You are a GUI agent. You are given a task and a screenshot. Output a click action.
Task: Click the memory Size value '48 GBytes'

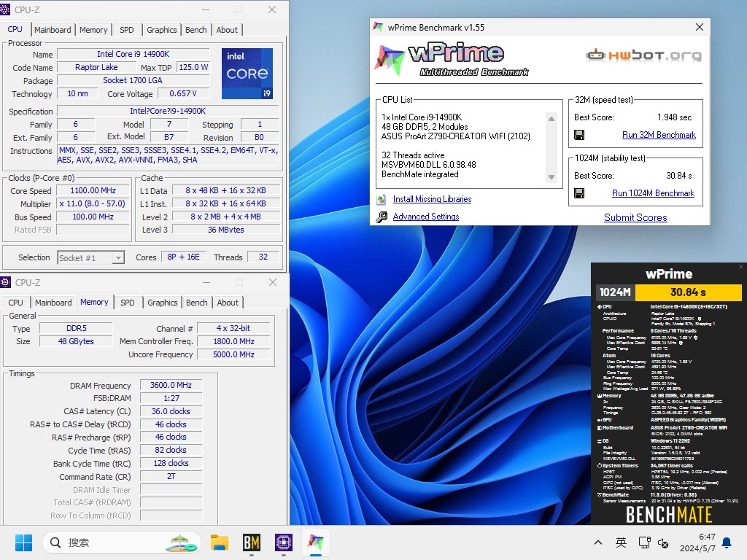coord(76,341)
